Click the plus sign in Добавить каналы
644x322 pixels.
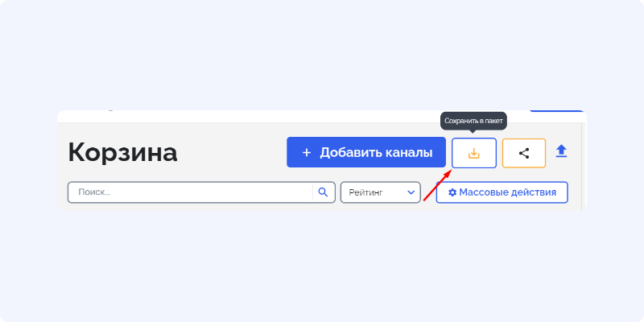[x=307, y=153]
